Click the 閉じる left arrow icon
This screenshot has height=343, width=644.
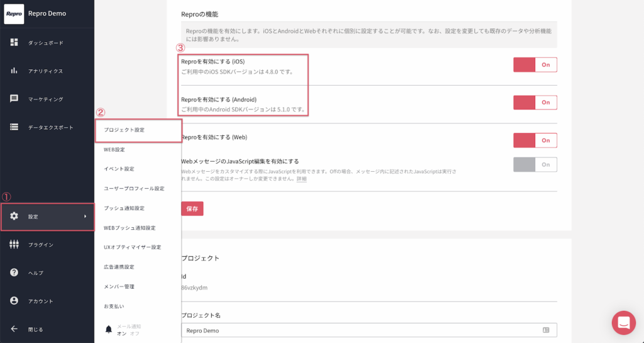[14, 329]
